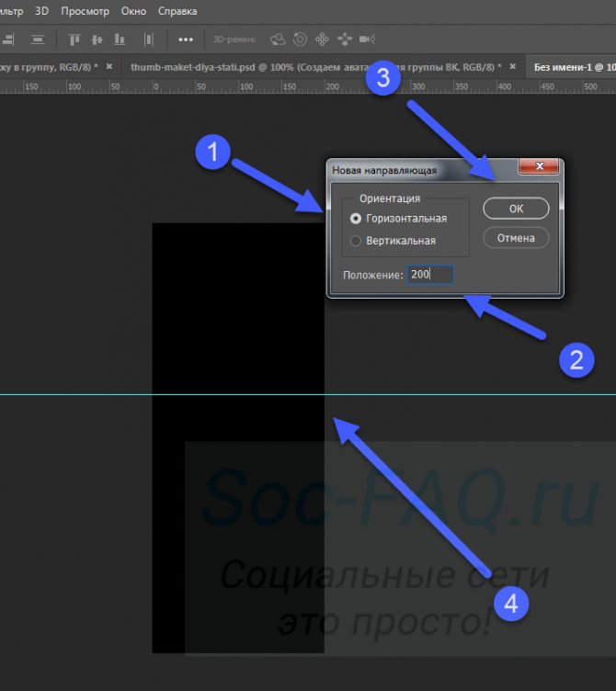This screenshot has width=616, height=691.
Task: Click the align vertical centers icon
Action: coord(97,40)
